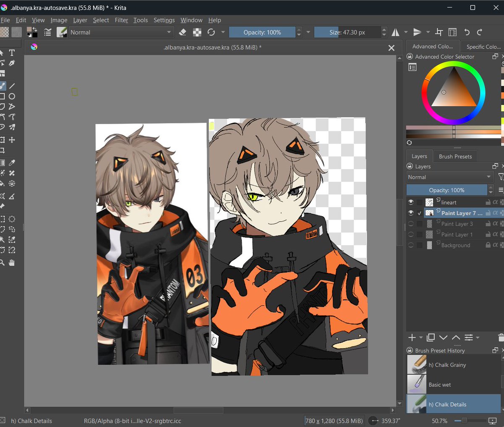Select the Move tool

click(x=12, y=140)
